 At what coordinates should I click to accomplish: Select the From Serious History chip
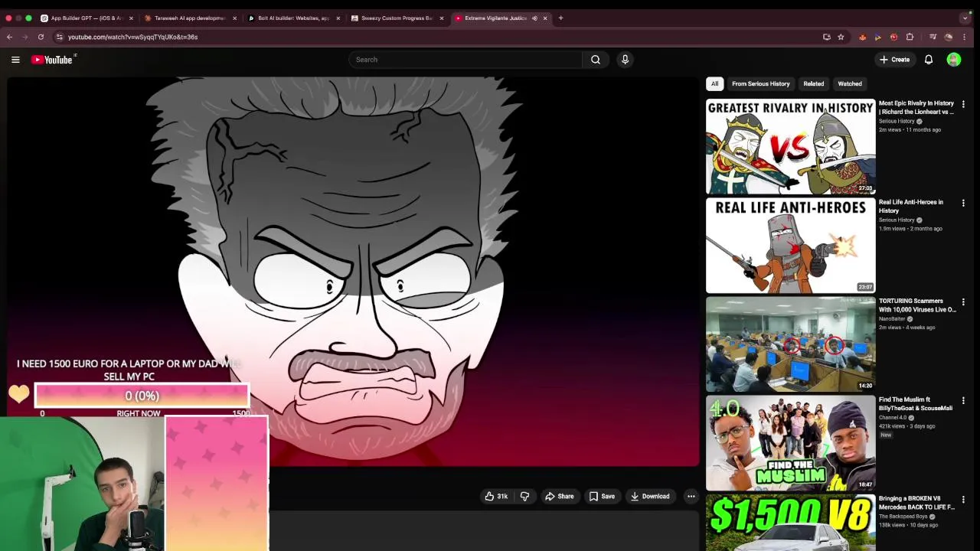tap(760, 83)
